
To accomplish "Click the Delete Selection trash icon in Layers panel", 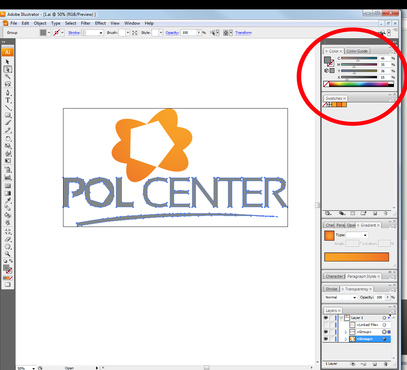I will 386,364.
